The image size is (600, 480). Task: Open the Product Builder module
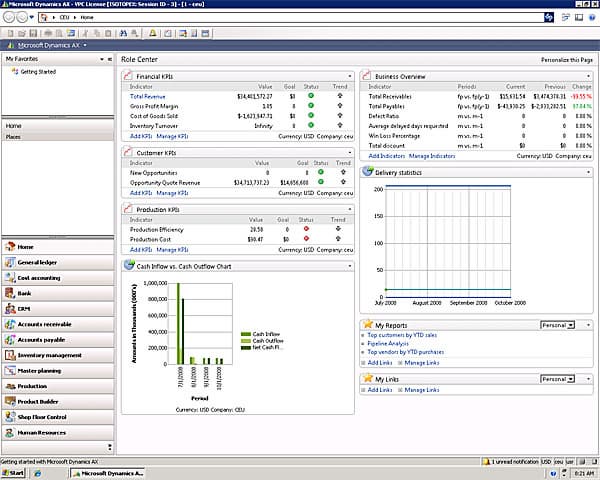tap(57, 402)
